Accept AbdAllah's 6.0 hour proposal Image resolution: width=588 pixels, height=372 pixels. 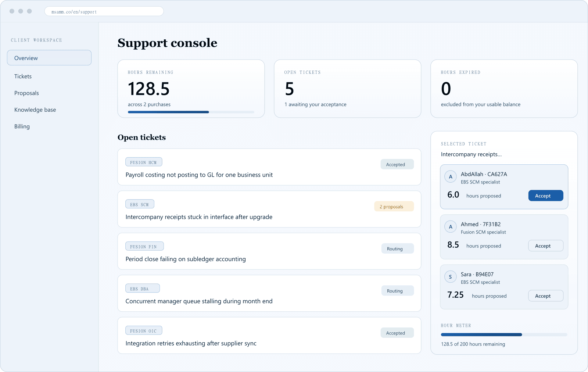point(546,196)
